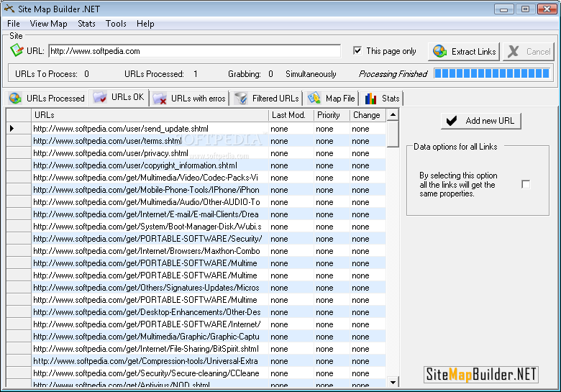The height and width of the screenshot is (392, 561).
Task: Click the processing progress bar
Action: click(492, 73)
